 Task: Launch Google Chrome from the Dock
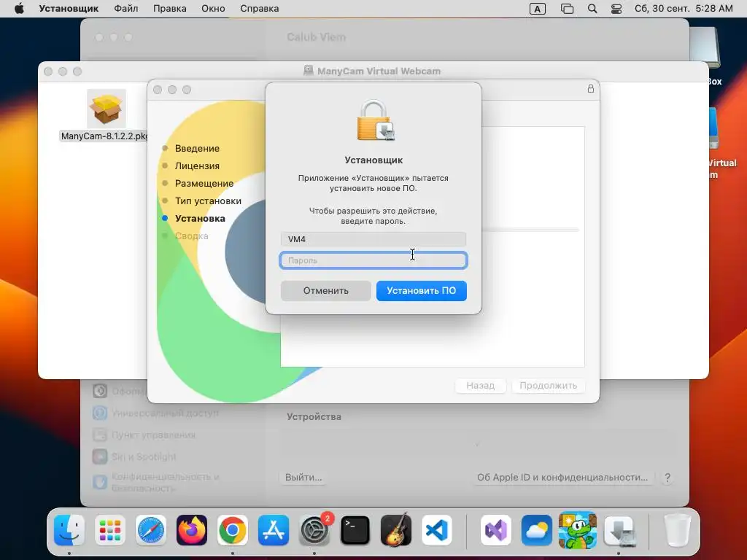pos(233,530)
